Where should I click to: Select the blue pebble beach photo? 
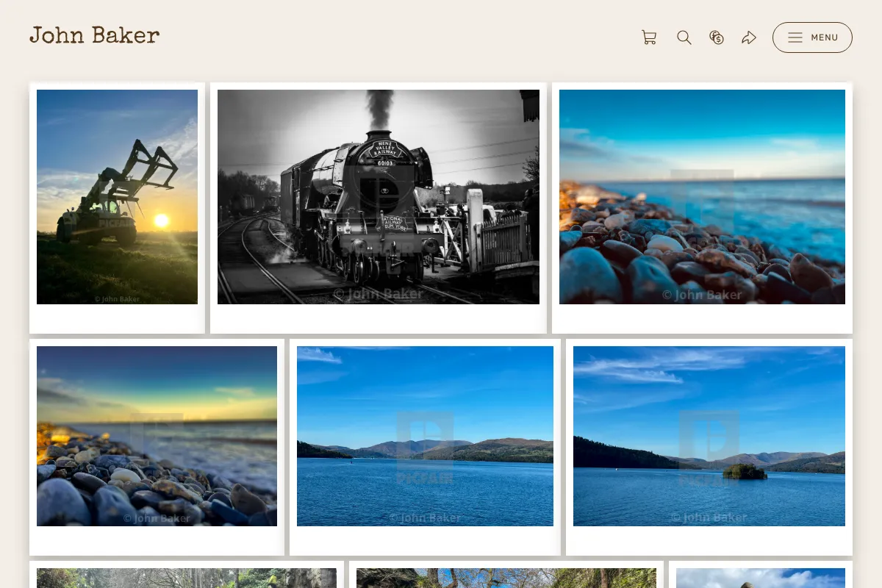pyautogui.click(x=702, y=197)
